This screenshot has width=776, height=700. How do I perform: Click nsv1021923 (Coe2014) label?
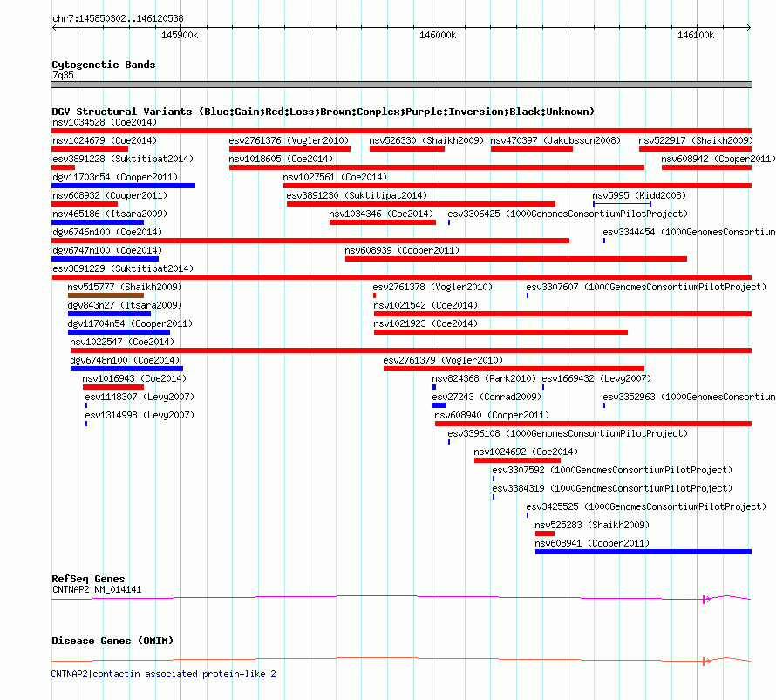pyautogui.click(x=425, y=323)
